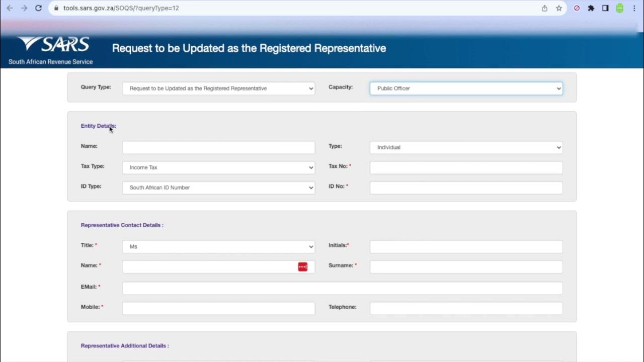The width and height of the screenshot is (644, 362).
Task: Toggle the browser side panel icon
Action: pyautogui.click(x=605, y=8)
